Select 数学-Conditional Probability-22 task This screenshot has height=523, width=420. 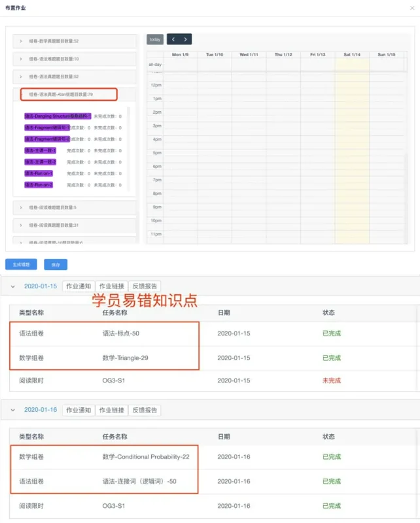[x=146, y=457]
